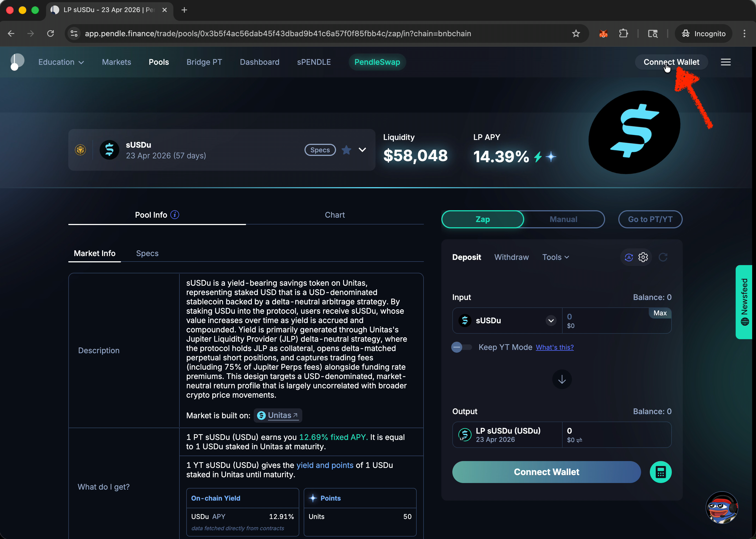The height and width of the screenshot is (539, 756).
Task: Click the down arrow between Input and Output
Action: pos(562,379)
